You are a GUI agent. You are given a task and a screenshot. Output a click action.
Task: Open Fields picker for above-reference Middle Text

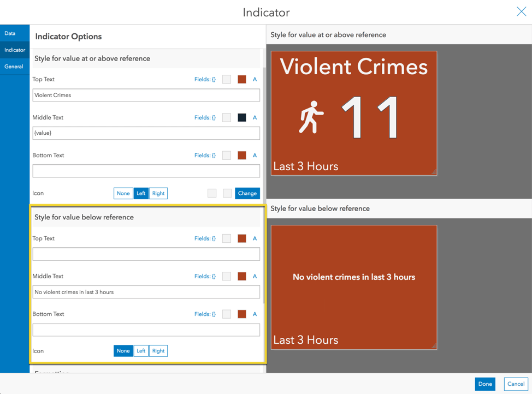tap(205, 118)
